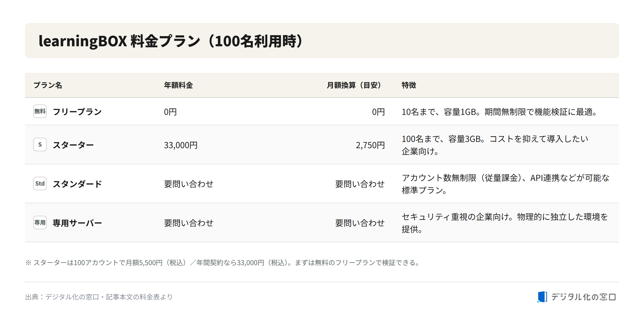Select the フリープラン plan name

click(x=77, y=112)
